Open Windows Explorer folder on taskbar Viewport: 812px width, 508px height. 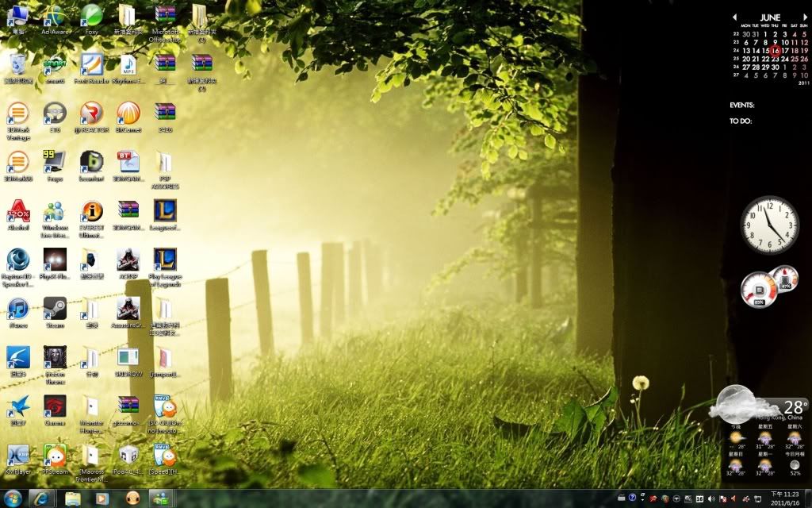(72, 498)
